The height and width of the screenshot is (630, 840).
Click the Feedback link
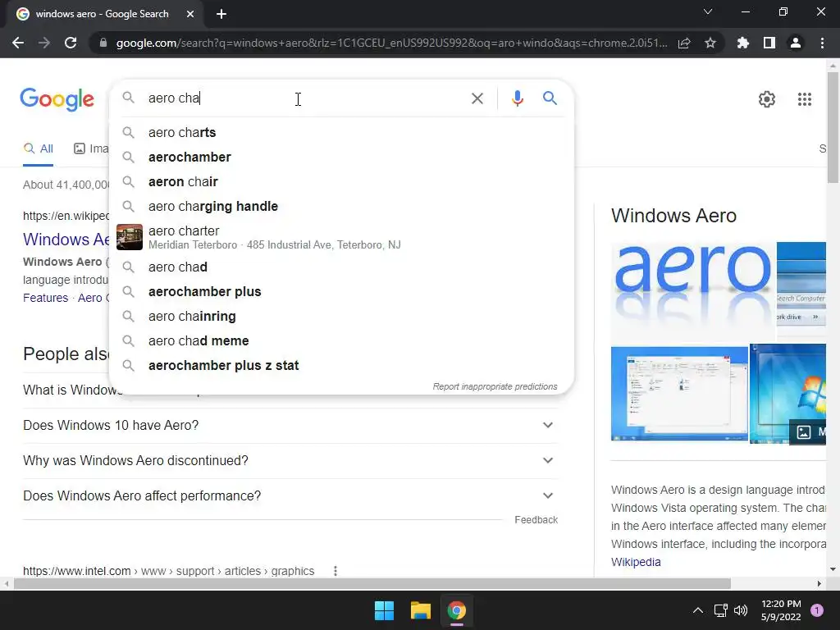tap(536, 519)
